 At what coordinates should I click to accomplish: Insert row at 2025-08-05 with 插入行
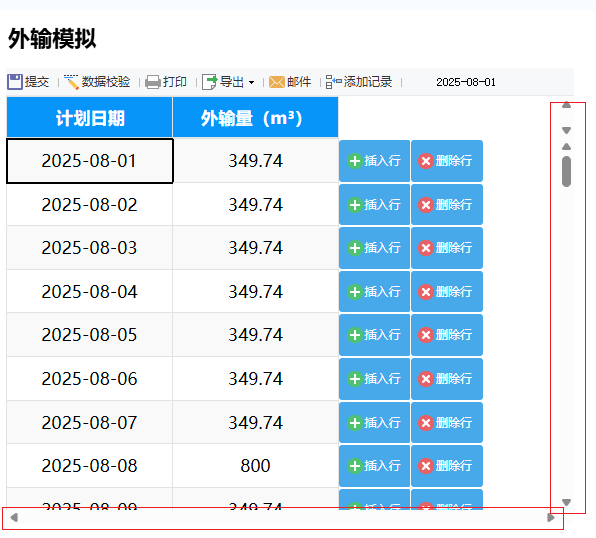[x=374, y=335]
